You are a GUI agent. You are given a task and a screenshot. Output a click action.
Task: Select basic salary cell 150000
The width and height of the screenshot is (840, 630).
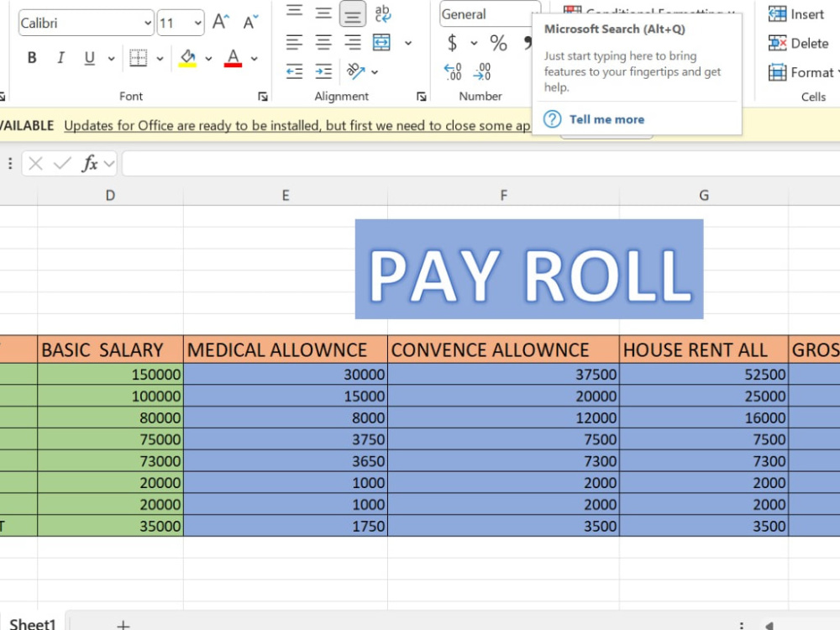[110, 374]
